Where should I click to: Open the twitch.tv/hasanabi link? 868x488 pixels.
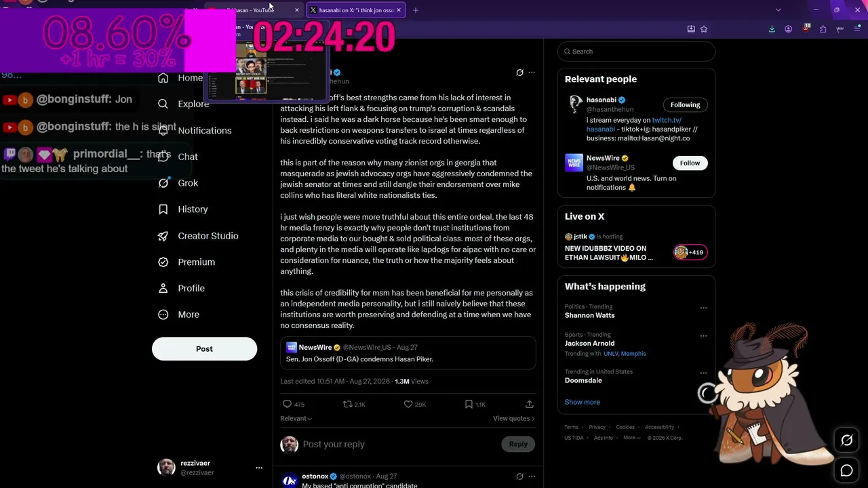coord(667,120)
